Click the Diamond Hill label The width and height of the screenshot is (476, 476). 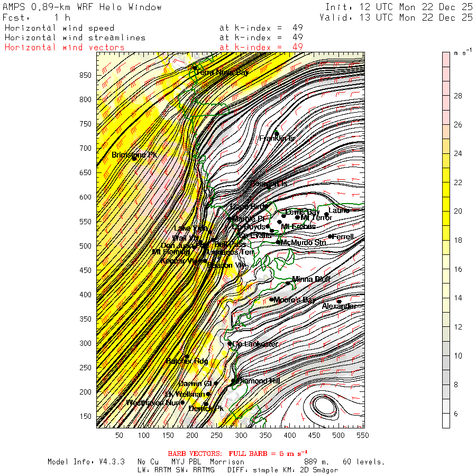click(258, 381)
